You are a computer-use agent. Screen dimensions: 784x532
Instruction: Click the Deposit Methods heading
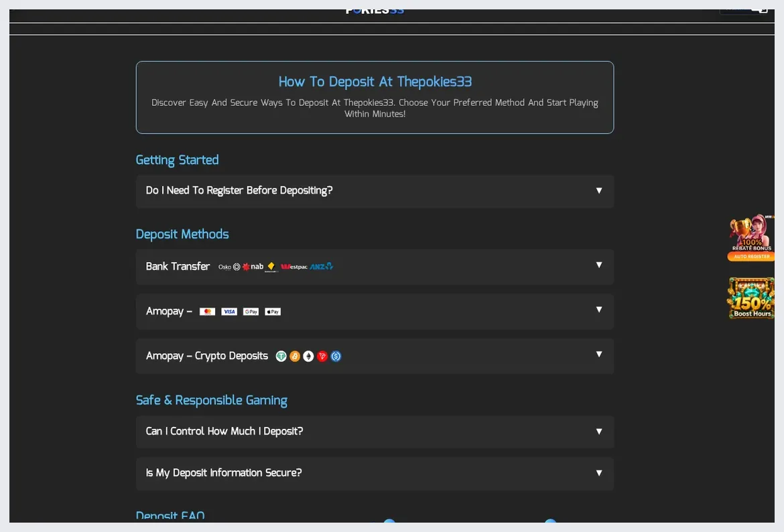tap(182, 234)
